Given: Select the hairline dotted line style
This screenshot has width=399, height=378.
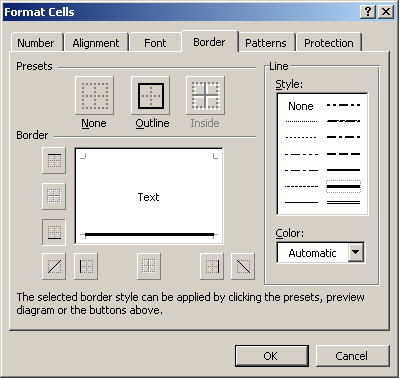Looking at the screenshot, I should pos(301,121).
